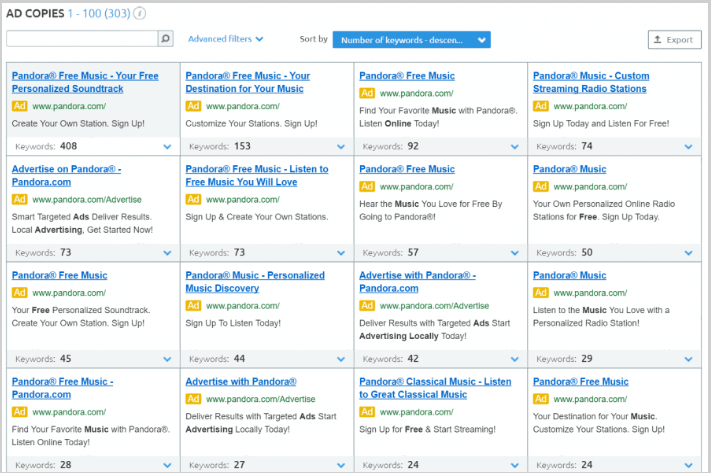Open 'Personalized Music Discovery' ad title
This screenshot has height=473, width=711.
point(255,282)
